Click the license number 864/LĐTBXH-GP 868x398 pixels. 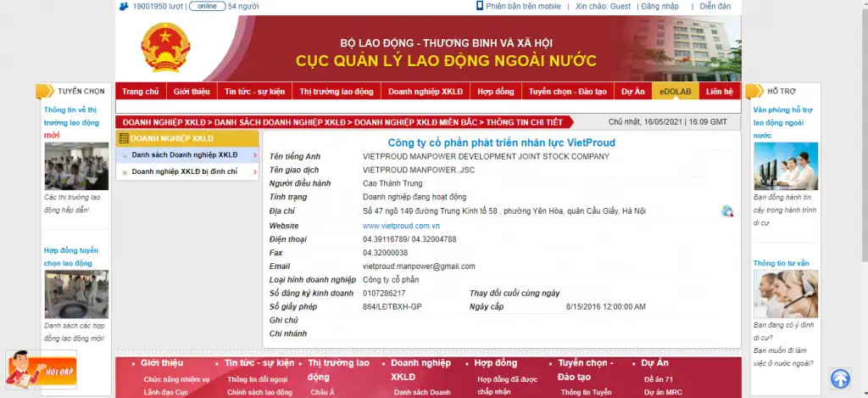click(392, 306)
